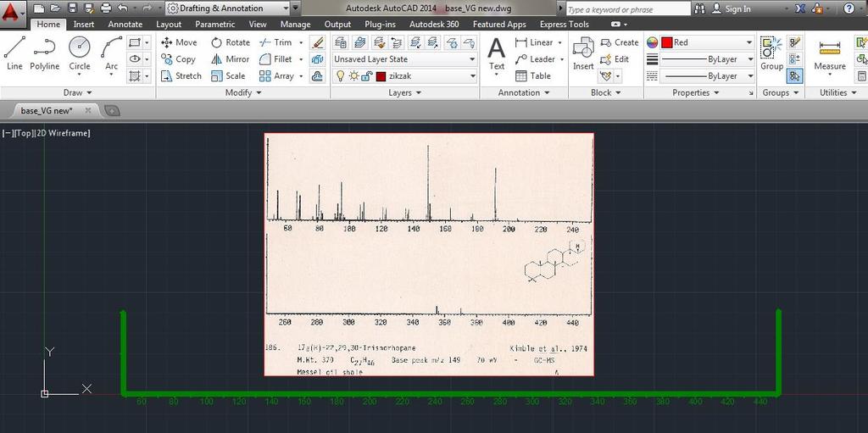
Task: Open Layer Properties manager icon
Action: (x=341, y=42)
